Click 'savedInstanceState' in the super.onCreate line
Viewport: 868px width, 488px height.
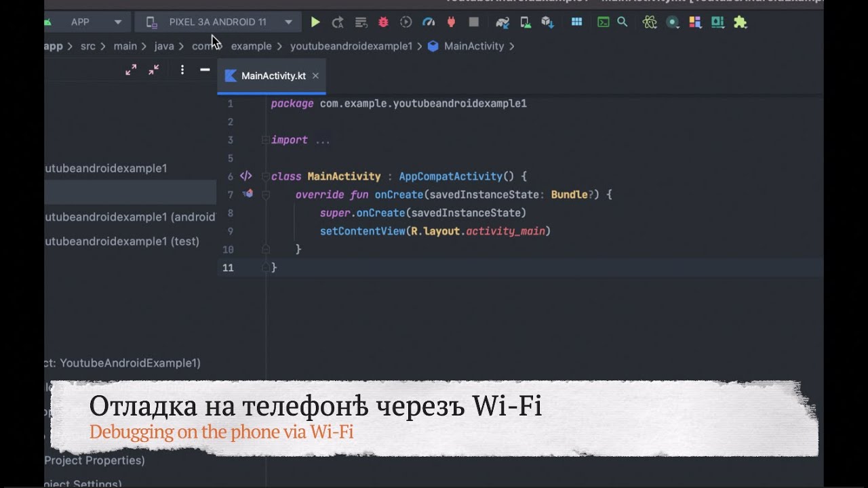[466, 213]
